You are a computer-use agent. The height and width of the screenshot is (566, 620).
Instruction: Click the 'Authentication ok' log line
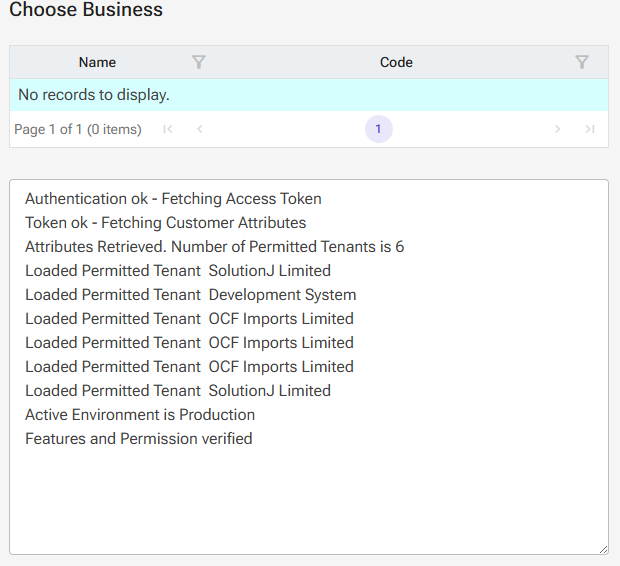(x=173, y=199)
